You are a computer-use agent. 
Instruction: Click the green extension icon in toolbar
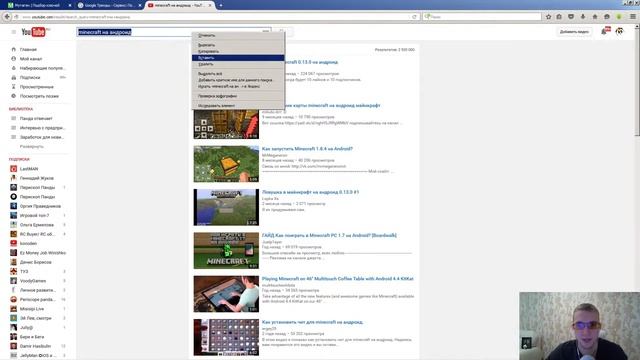(619, 17)
